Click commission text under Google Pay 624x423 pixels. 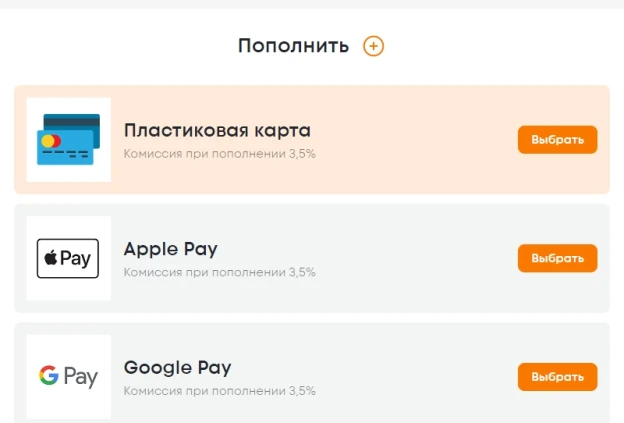pos(220,391)
